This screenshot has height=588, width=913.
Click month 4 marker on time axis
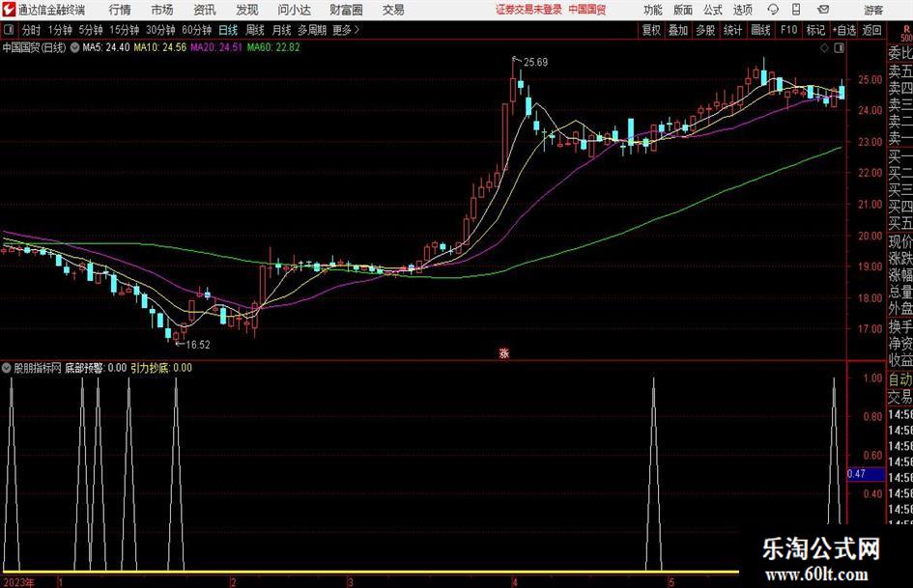pos(515,582)
